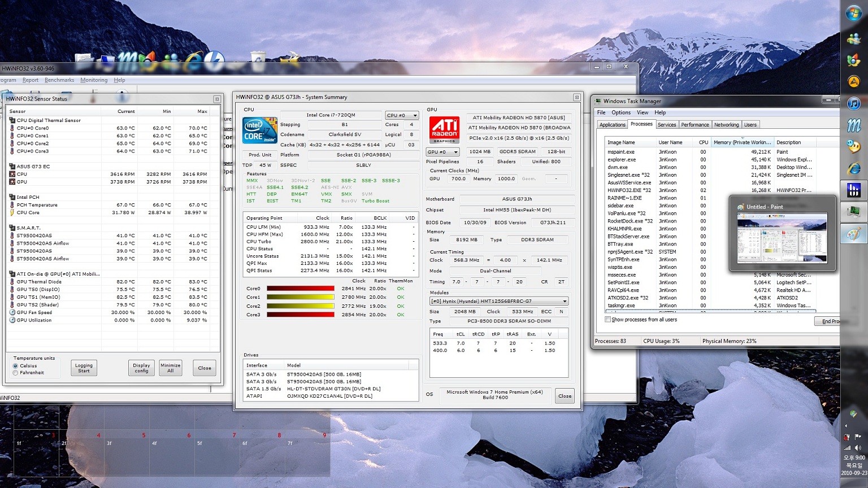Viewport: 868px width, 488px height.
Task: Select Celsius temperature unit
Action: point(15,366)
